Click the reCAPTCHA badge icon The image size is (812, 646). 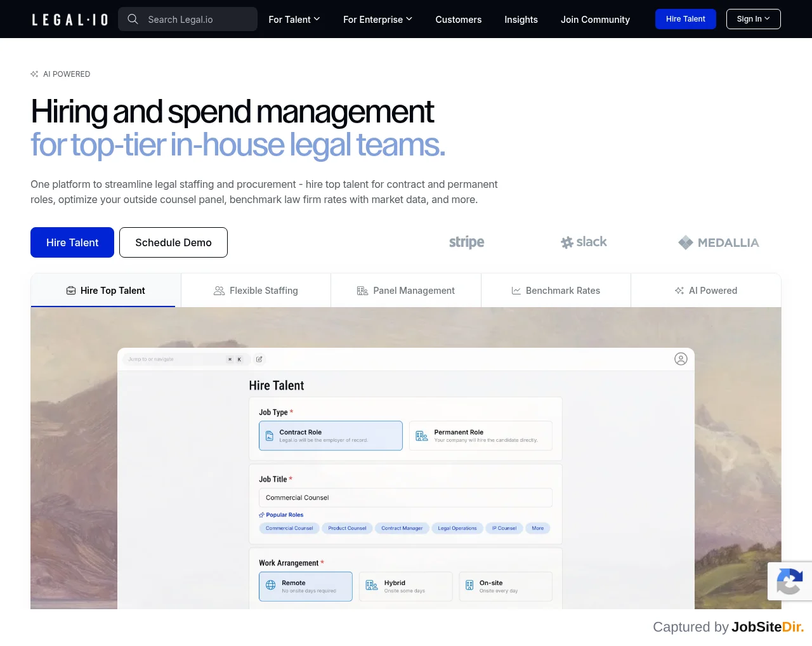(790, 581)
